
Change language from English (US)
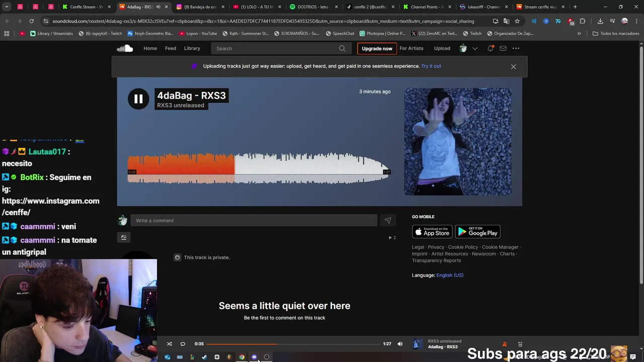pos(450,275)
